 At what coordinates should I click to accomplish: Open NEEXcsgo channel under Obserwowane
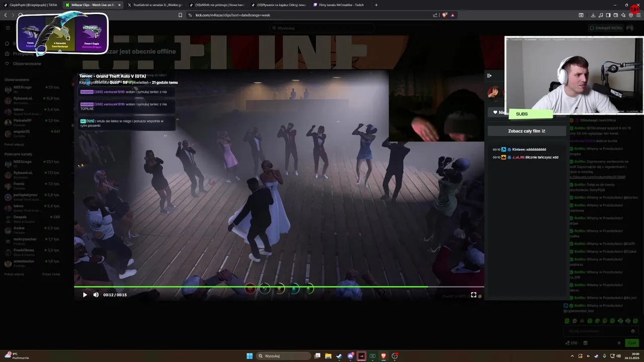[32, 89]
